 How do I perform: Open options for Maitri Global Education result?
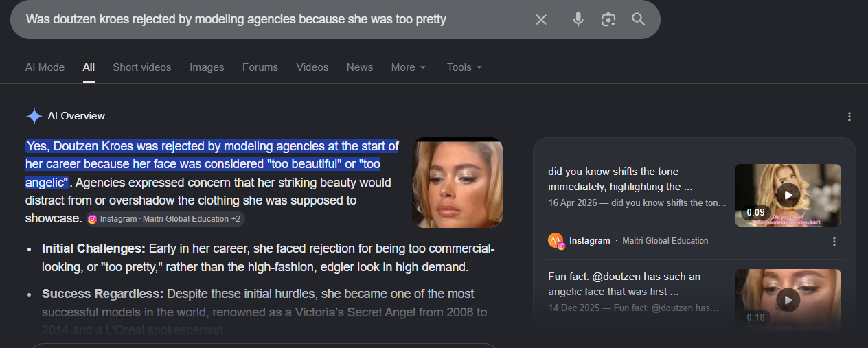tap(834, 241)
